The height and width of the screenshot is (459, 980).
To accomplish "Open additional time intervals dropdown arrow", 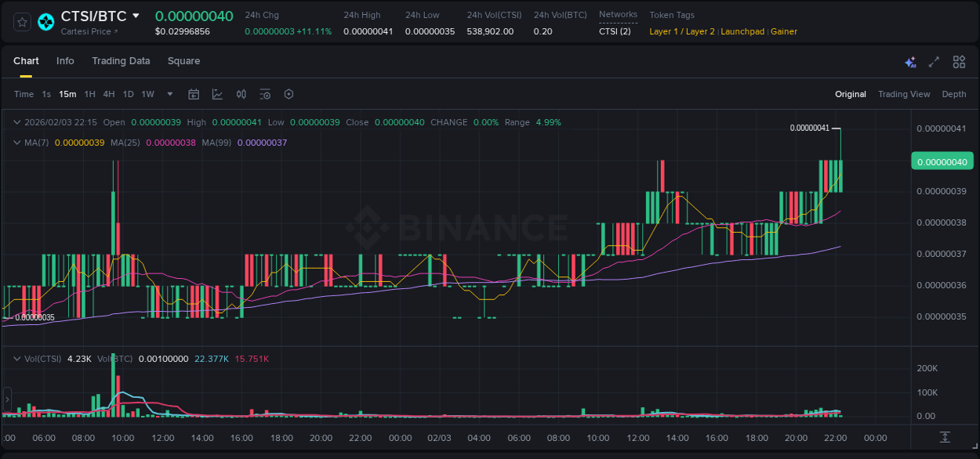I will 169,94.
